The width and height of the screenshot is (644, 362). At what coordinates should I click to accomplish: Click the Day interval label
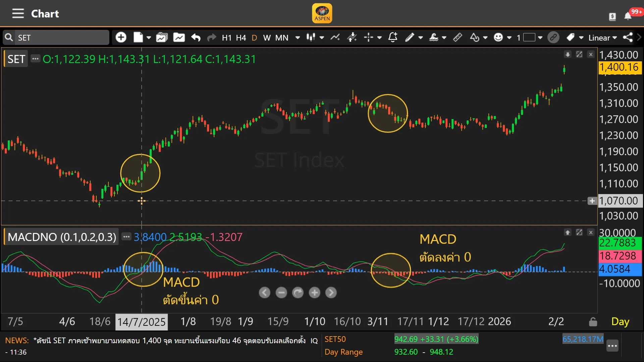pos(620,322)
